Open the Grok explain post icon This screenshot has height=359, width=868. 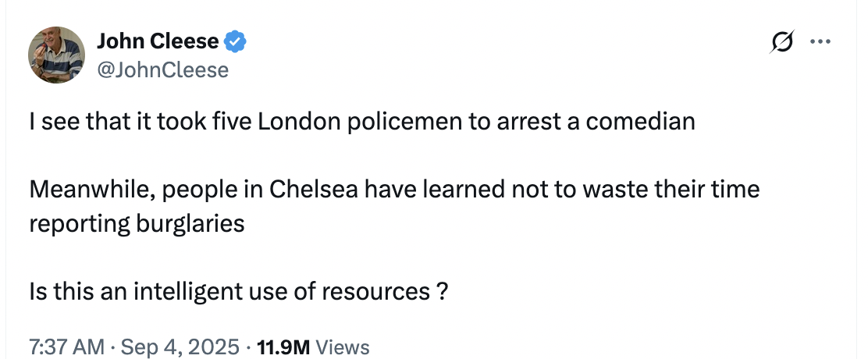coord(781,42)
